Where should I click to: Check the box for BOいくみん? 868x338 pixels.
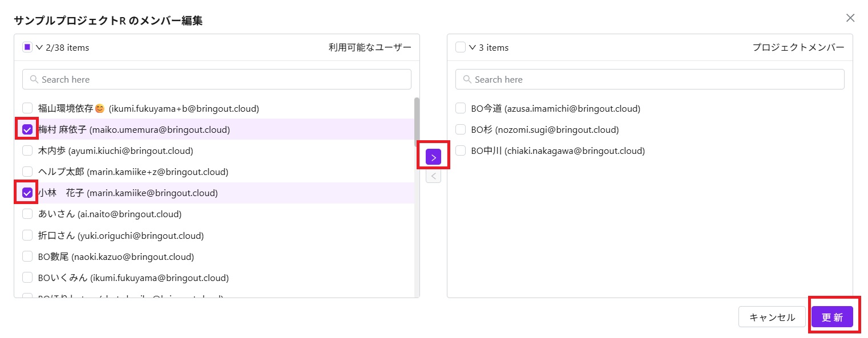point(27,278)
